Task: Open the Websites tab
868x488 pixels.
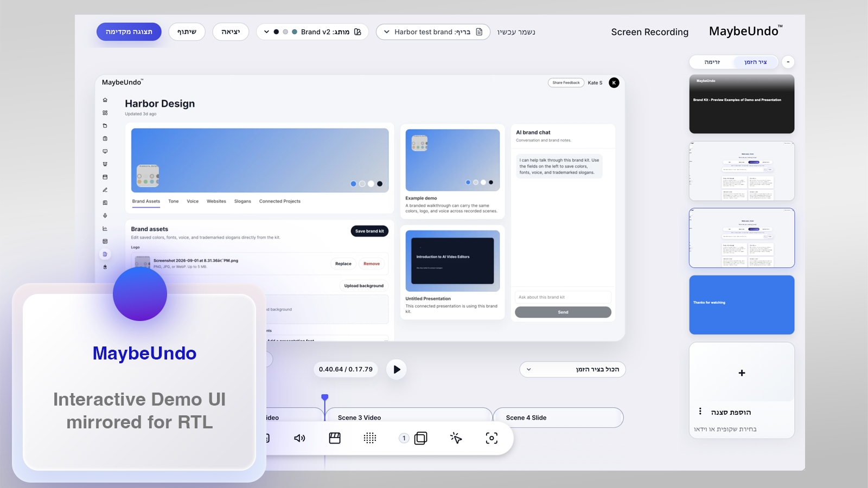Action: pyautogui.click(x=216, y=201)
